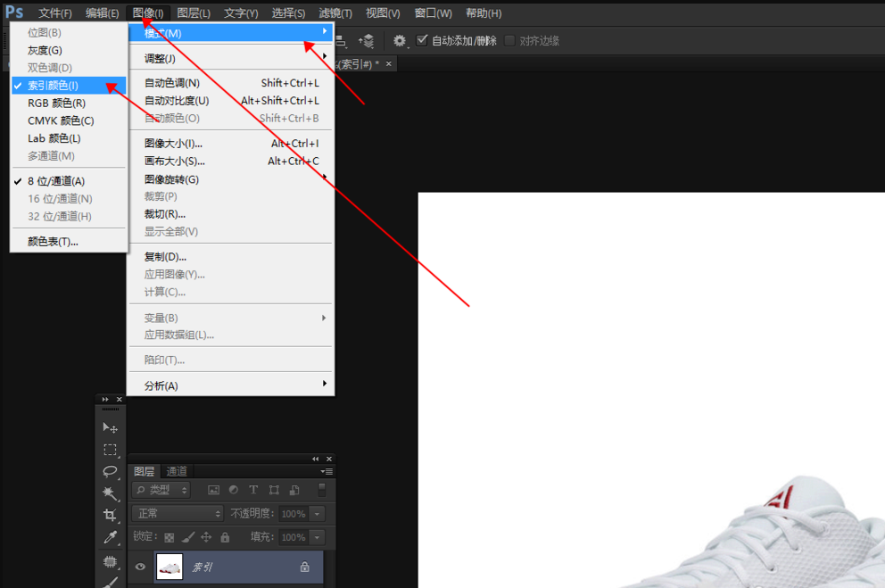
Task: Open the 编辑(E) menu
Action: 103,13
